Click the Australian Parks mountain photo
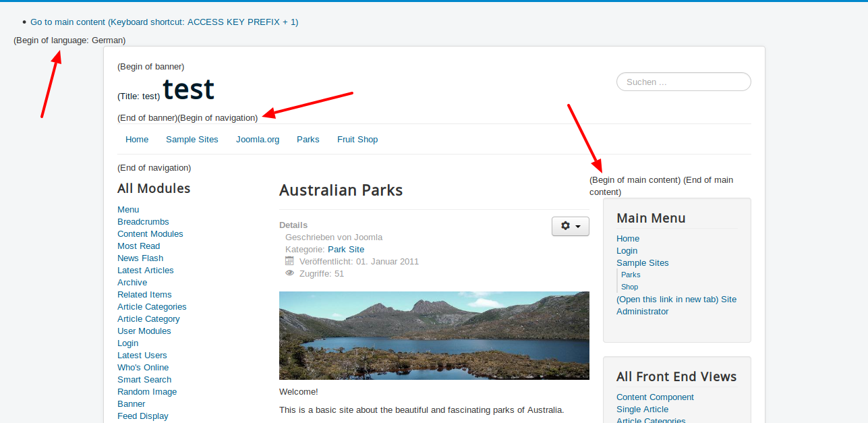 [x=434, y=335]
